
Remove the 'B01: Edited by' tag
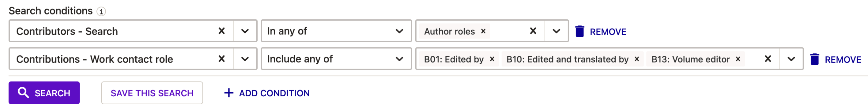(x=492, y=59)
